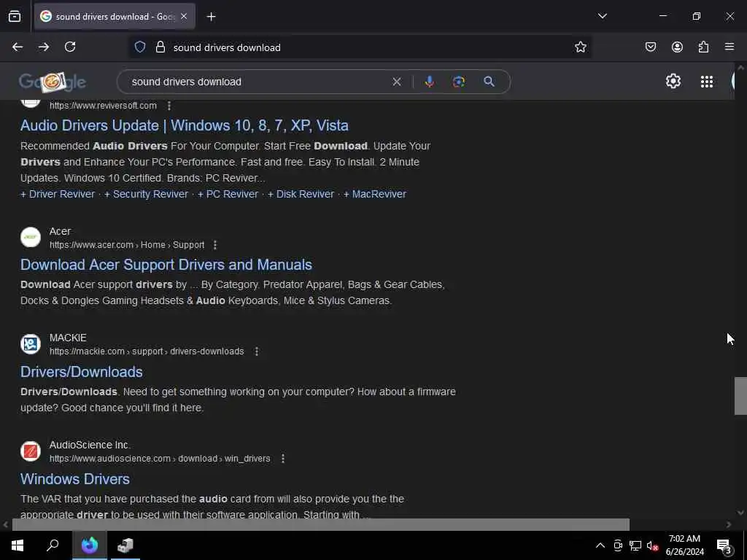The height and width of the screenshot is (560, 747).
Task: Open the Windows Start menu
Action: tap(18, 545)
